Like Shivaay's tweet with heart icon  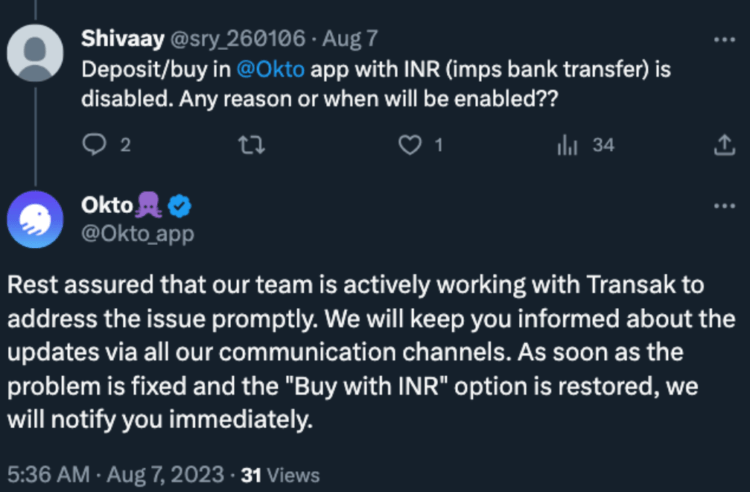408,145
